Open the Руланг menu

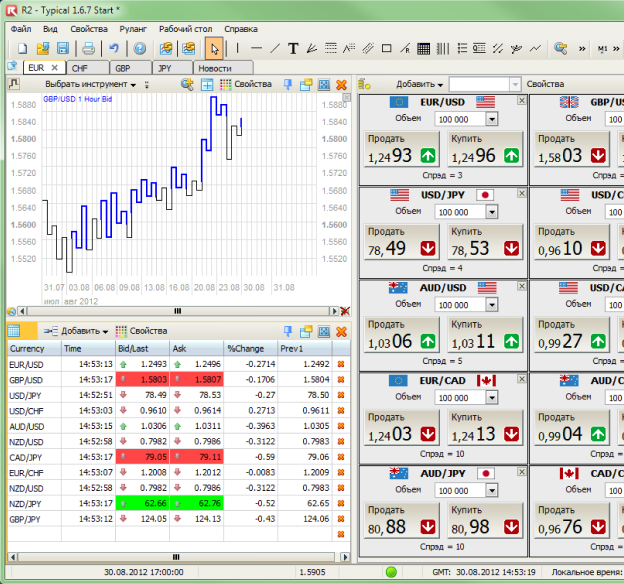133,29
